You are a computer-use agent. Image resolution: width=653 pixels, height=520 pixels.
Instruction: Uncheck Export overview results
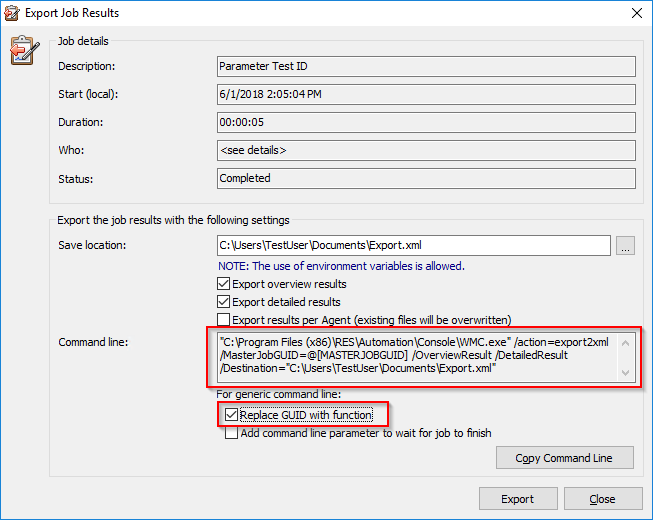point(224,284)
